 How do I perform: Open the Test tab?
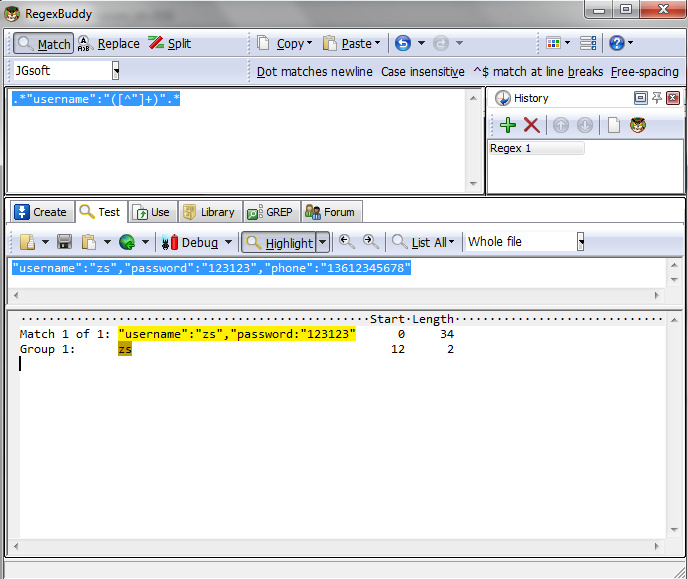pyautogui.click(x=101, y=212)
